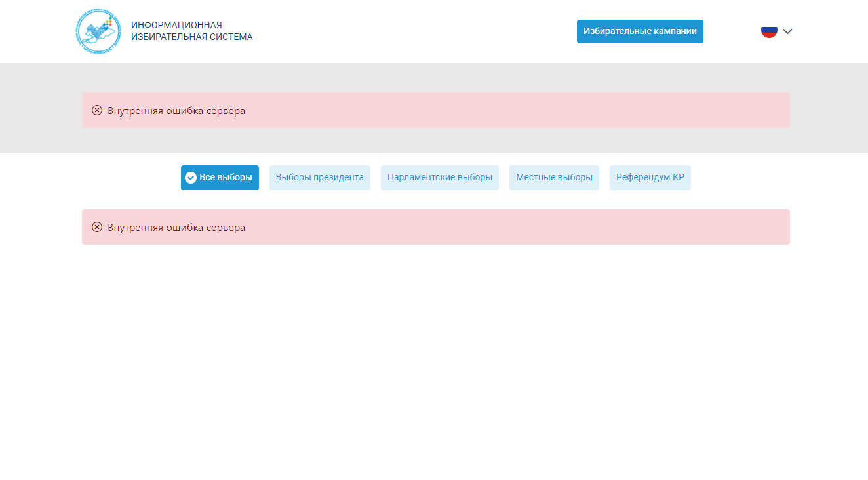Choose the Парламентские выборы filter
868x480 pixels.
coord(439,178)
